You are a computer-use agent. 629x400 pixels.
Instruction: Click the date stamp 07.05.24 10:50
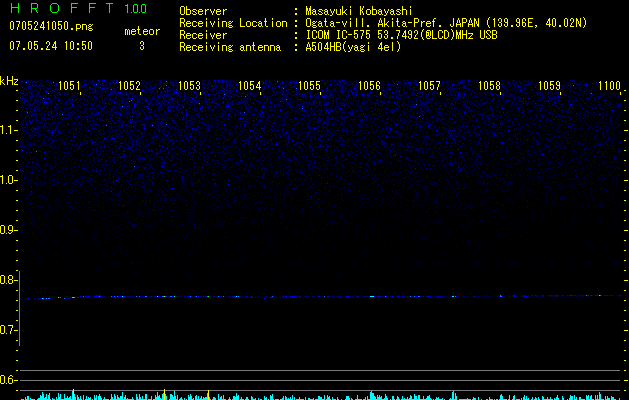[51, 46]
